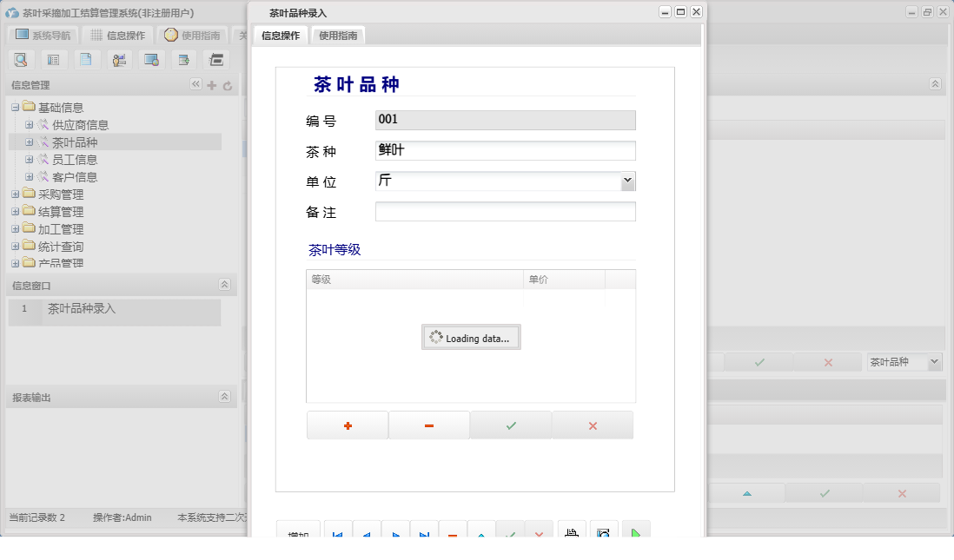
Task: Click 操作者:Admin in status bar
Action: tap(123, 517)
